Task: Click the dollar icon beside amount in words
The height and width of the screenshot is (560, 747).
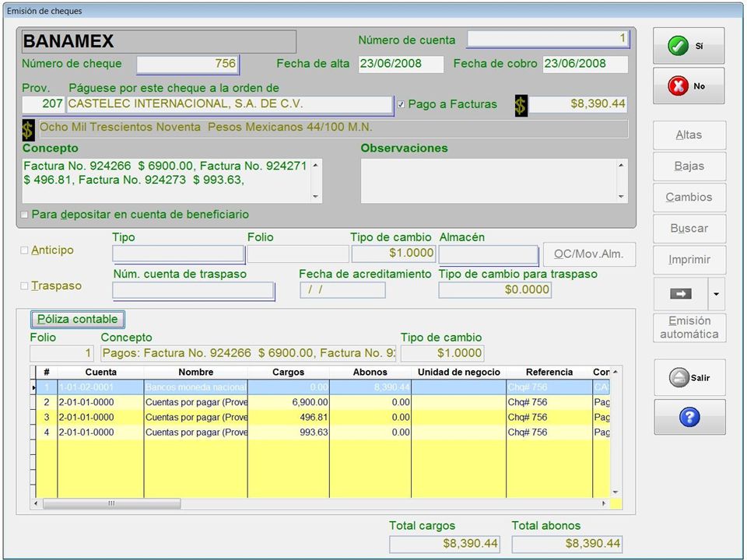Action: (28, 129)
